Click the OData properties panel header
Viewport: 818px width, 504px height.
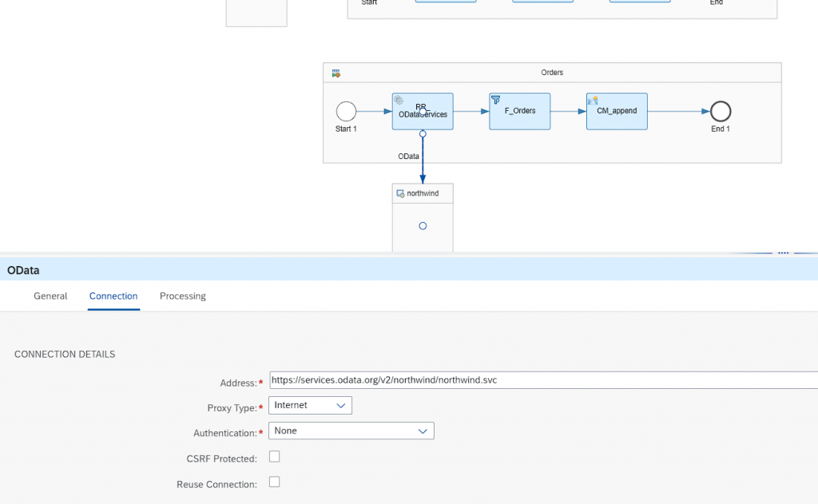point(409,270)
